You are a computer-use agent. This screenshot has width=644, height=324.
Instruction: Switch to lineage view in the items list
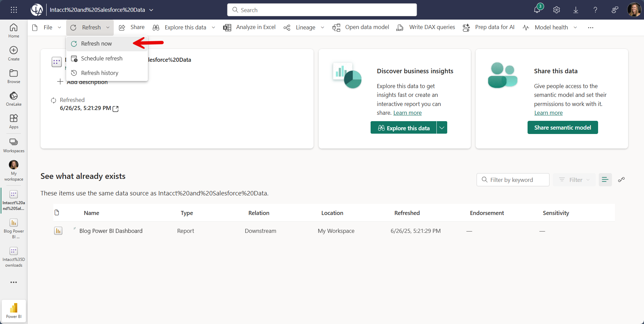click(621, 180)
